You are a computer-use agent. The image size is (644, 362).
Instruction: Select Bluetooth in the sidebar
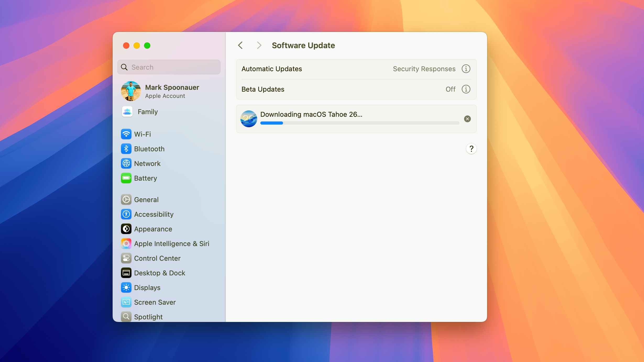[149, 149]
